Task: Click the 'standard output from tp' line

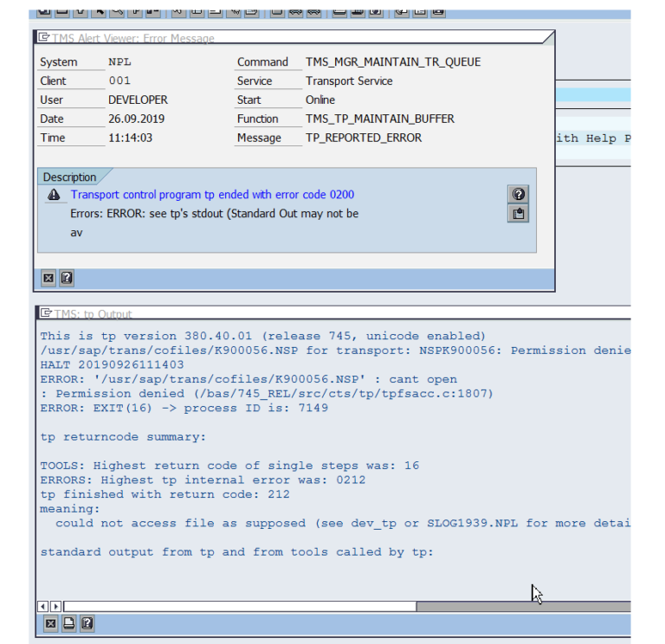Action: click(236, 552)
